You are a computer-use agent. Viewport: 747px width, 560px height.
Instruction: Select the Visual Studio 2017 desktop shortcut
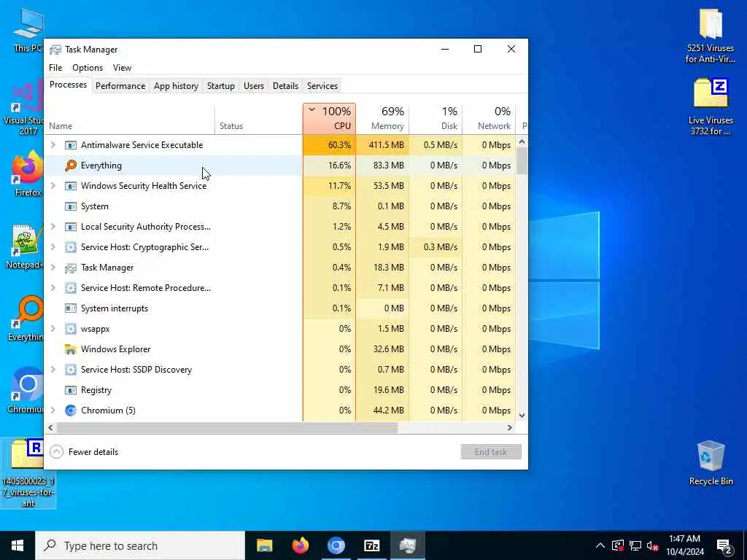(x=23, y=108)
